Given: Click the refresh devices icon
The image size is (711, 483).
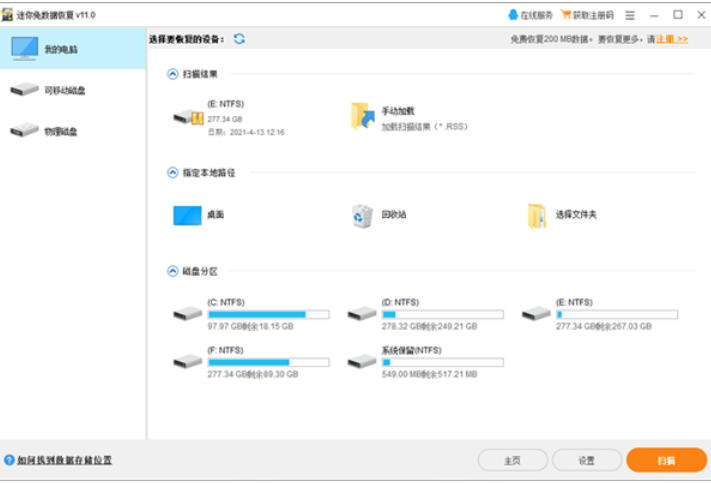Looking at the screenshot, I should click(x=239, y=39).
